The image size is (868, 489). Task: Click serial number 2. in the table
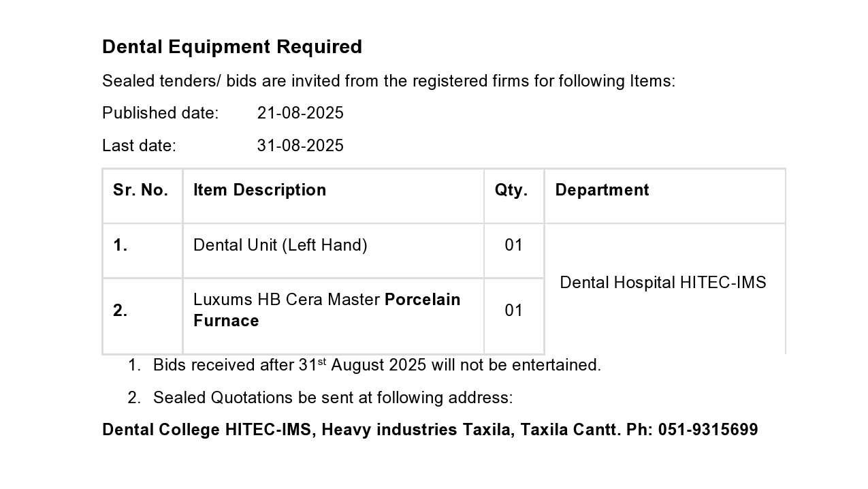point(120,311)
